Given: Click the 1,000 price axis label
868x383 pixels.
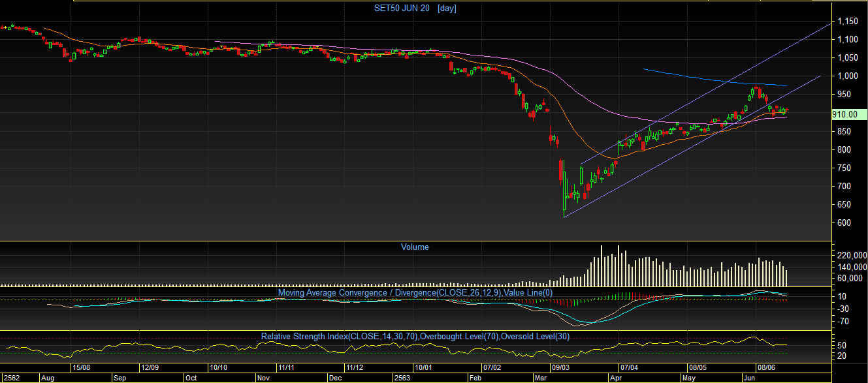Looking at the screenshot, I should 849,76.
